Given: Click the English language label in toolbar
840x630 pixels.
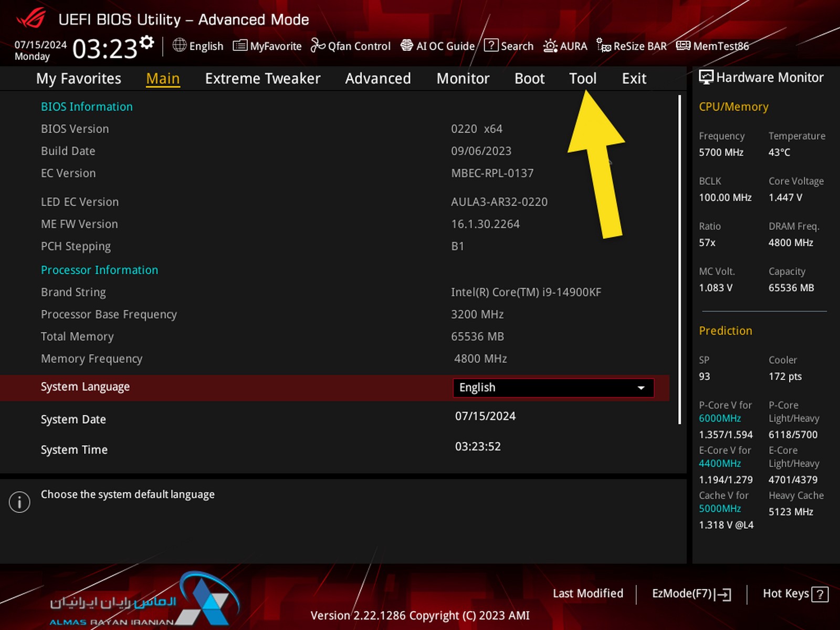Looking at the screenshot, I should [x=206, y=46].
